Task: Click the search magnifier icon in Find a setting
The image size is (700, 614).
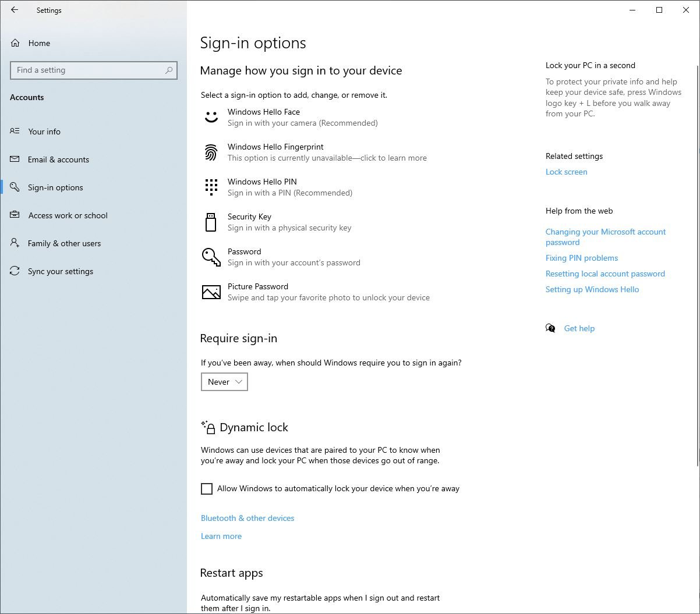Action: click(169, 70)
